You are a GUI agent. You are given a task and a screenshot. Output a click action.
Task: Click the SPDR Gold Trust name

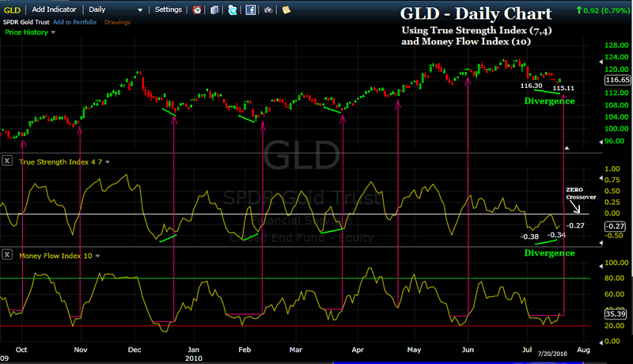click(x=26, y=22)
